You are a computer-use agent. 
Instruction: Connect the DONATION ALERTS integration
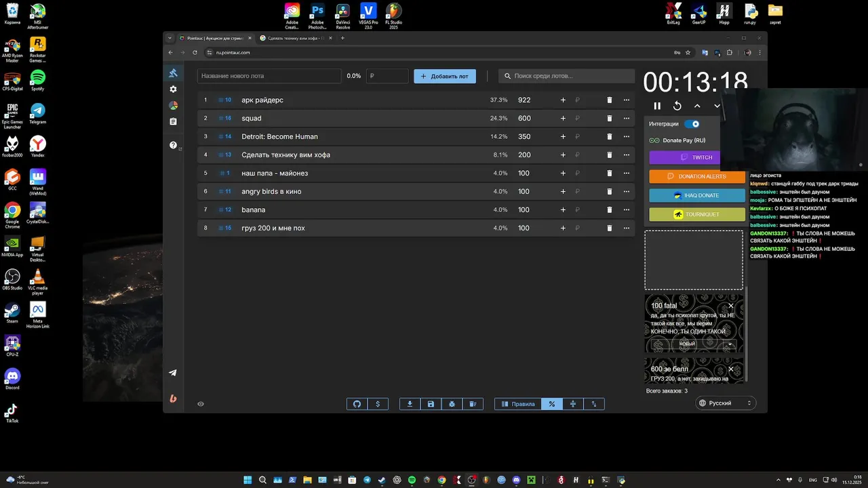[x=697, y=176]
